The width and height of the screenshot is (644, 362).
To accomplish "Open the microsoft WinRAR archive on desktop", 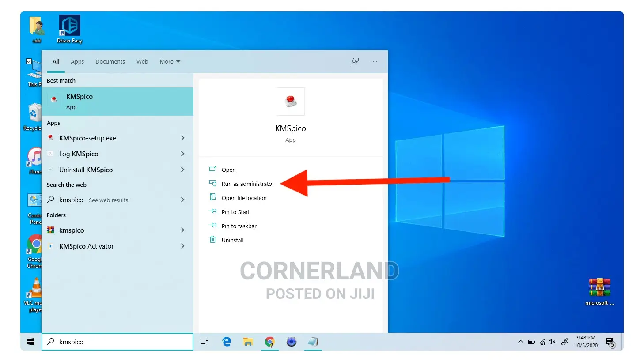I will coord(599,292).
